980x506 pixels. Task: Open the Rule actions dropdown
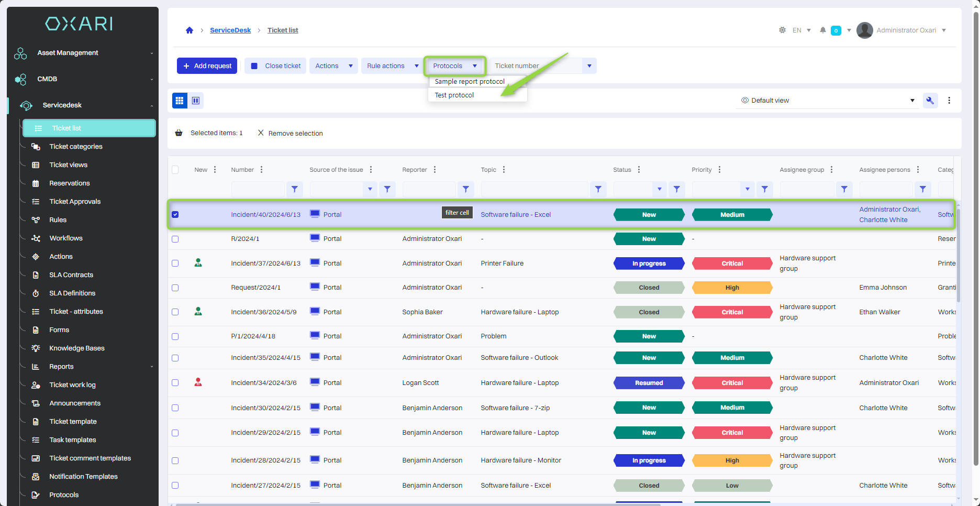point(392,66)
